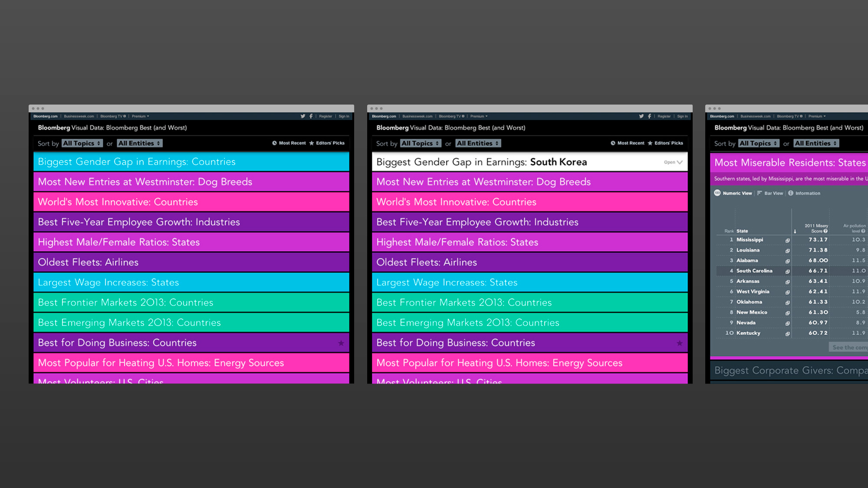The image size is (868, 488).
Task: Open the All Topics dropdown in left window
Action: 82,143
